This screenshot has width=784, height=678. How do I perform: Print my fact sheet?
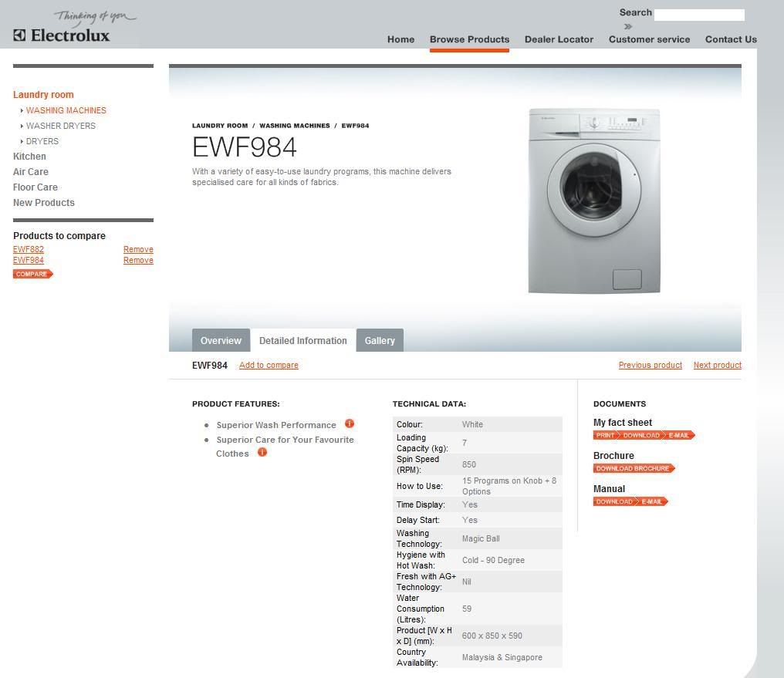606,435
